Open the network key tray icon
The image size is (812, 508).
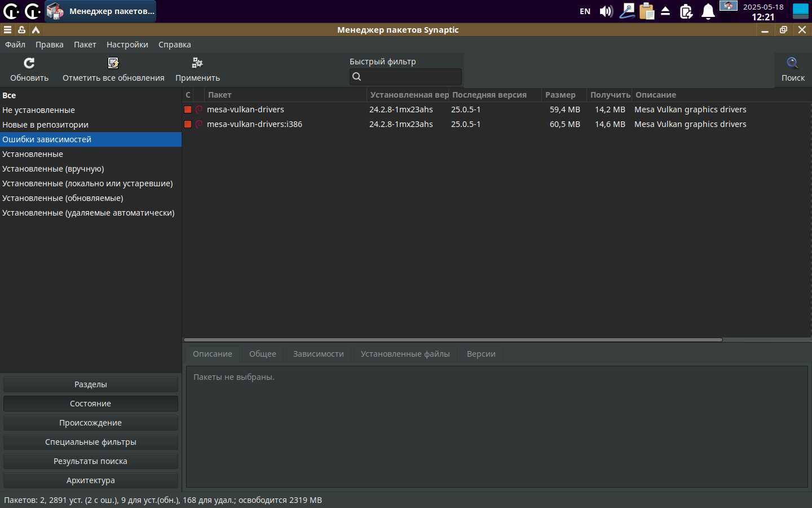coord(627,11)
